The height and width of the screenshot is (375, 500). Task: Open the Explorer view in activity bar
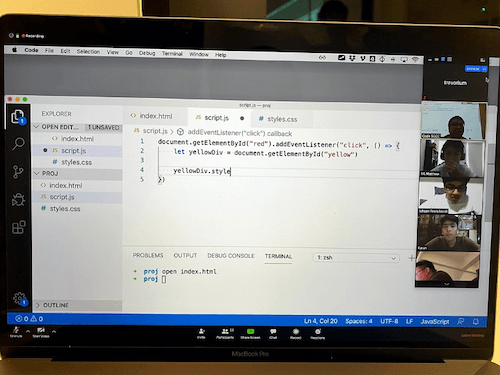(x=18, y=117)
